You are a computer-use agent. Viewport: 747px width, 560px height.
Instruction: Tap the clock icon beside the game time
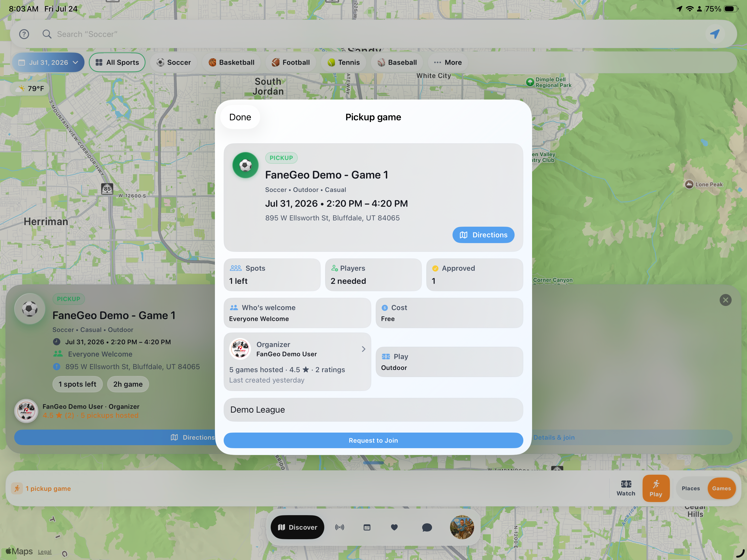click(57, 342)
